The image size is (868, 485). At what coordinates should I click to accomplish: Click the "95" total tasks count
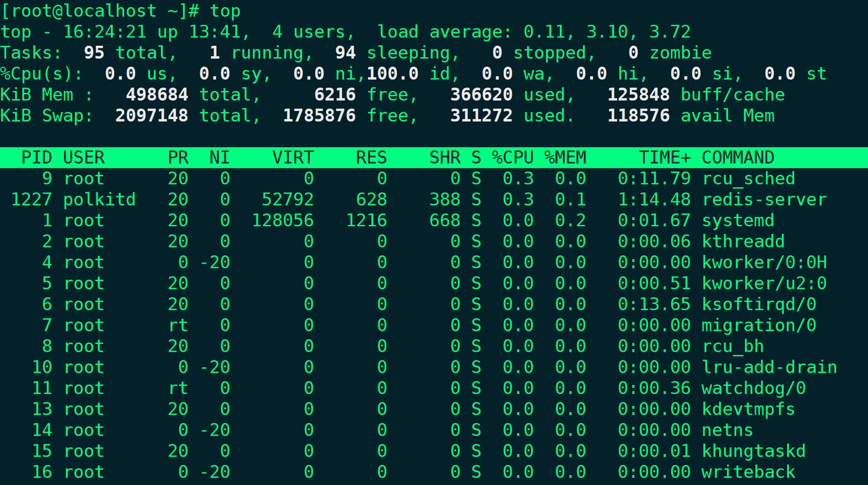(95, 52)
